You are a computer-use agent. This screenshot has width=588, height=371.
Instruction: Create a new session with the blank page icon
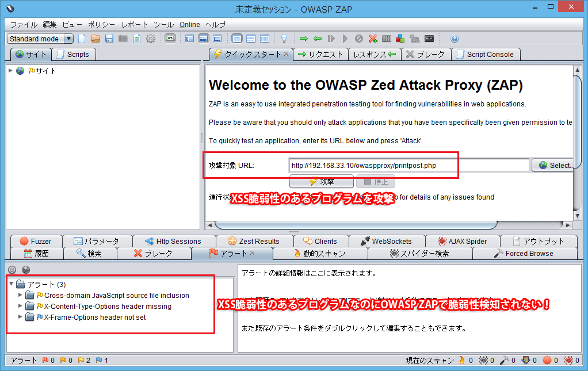tap(82, 39)
